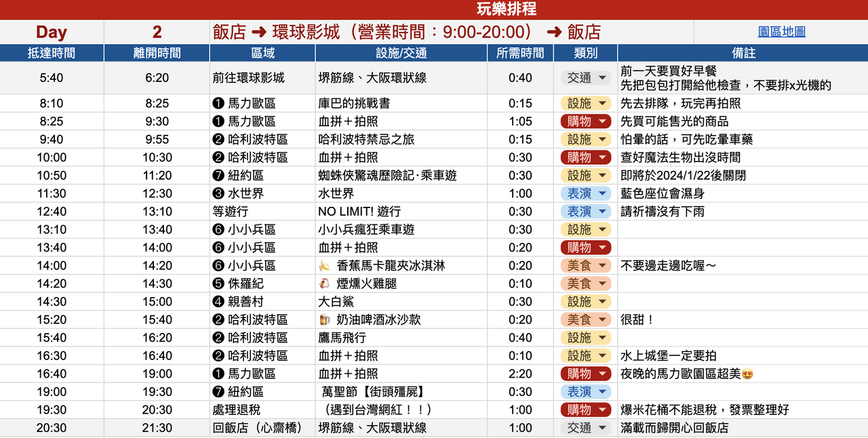Screen dimensions: 868x438
Task: Click the heart-eyes emoji in the notes column
Action: coord(748,374)
